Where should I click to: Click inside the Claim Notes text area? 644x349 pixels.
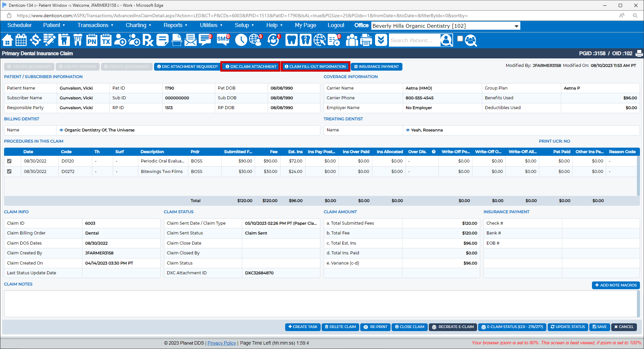point(320,304)
